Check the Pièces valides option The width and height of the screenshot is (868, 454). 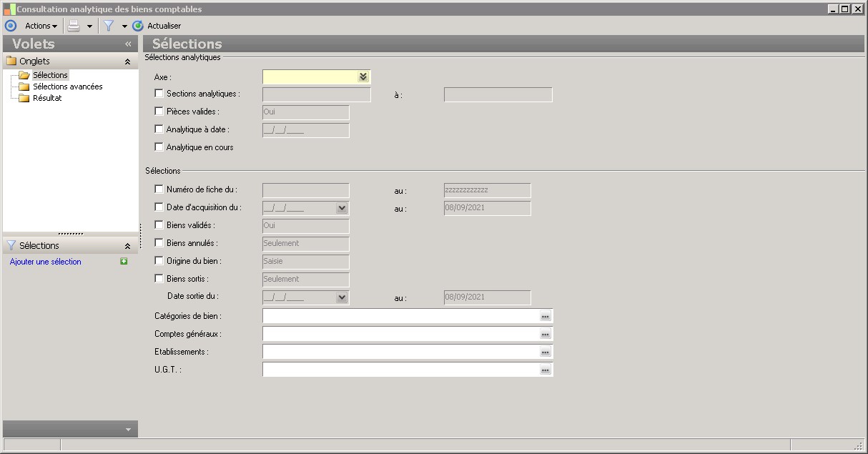tap(159, 111)
